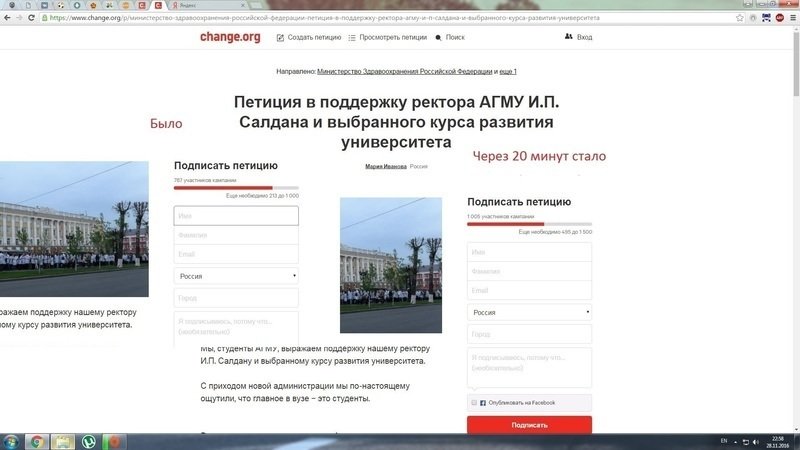The height and width of the screenshot is (450, 800).
Task: Click the Chrome icon in the taskbar
Action: coord(37,441)
